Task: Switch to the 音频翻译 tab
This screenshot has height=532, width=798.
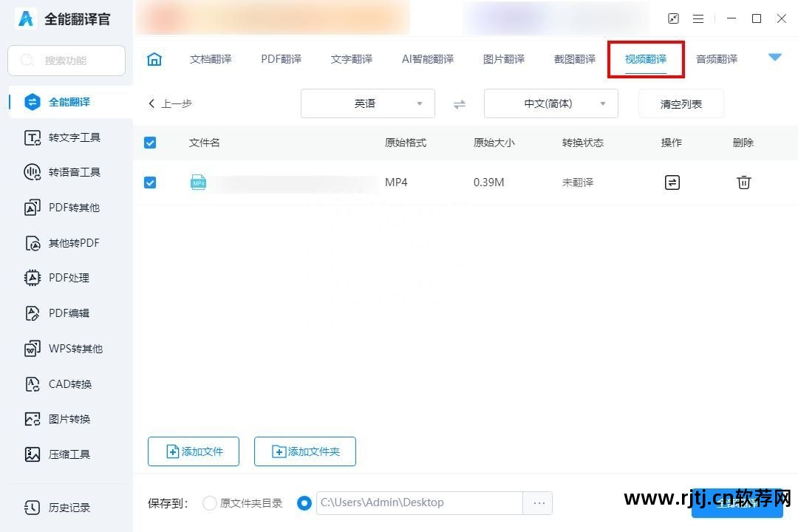Action: click(x=716, y=59)
